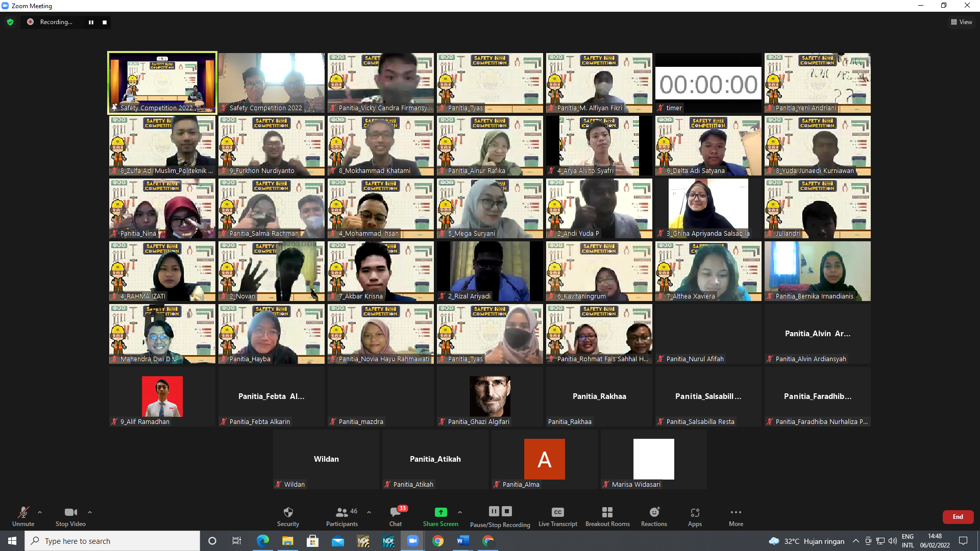Image resolution: width=980 pixels, height=551 pixels.
Task: Open network status in system tray
Action: [880, 541]
